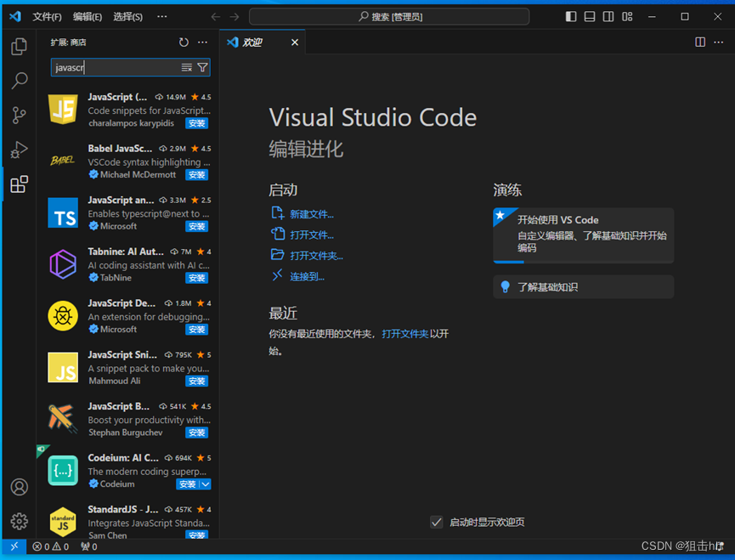Close the 欢迎 welcome tab
735x560 pixels.
(295, 42)
